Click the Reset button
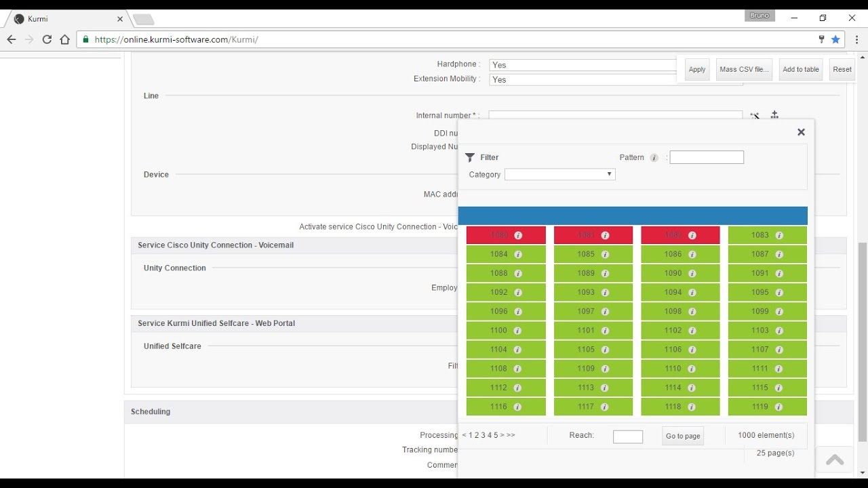868x488 pixels. [x=842, y=69]
